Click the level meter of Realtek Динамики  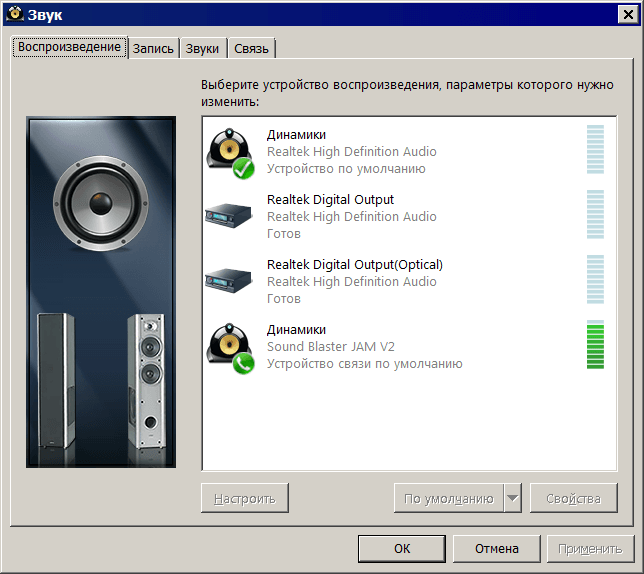pyautogui.click(x=595, y=149)
